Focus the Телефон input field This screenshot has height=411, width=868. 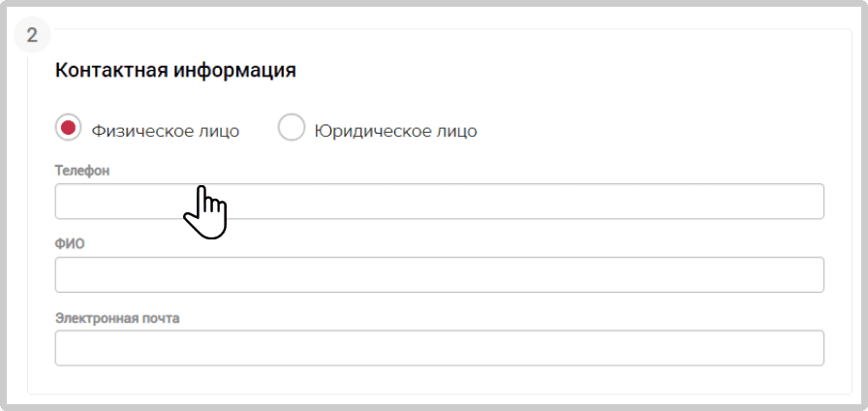click(x=440, y=201)
